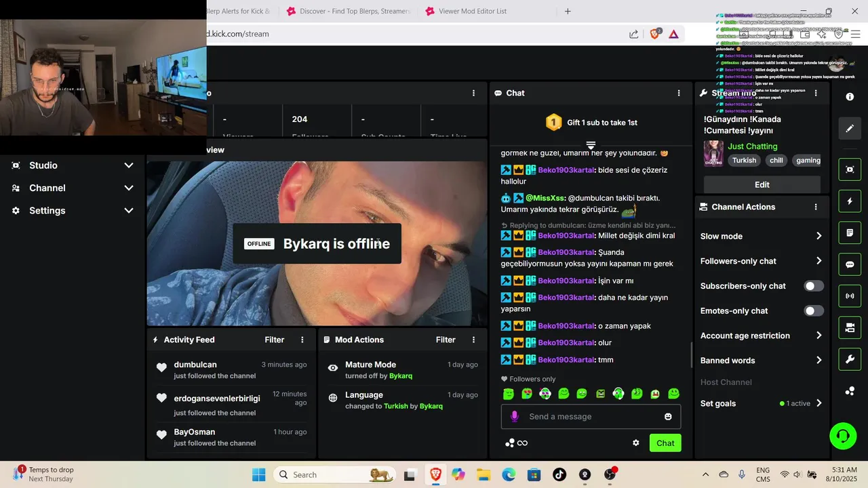Screen dimensions: 868x488
Task: Open Banned words settings
Action: [x=762, y=361]
